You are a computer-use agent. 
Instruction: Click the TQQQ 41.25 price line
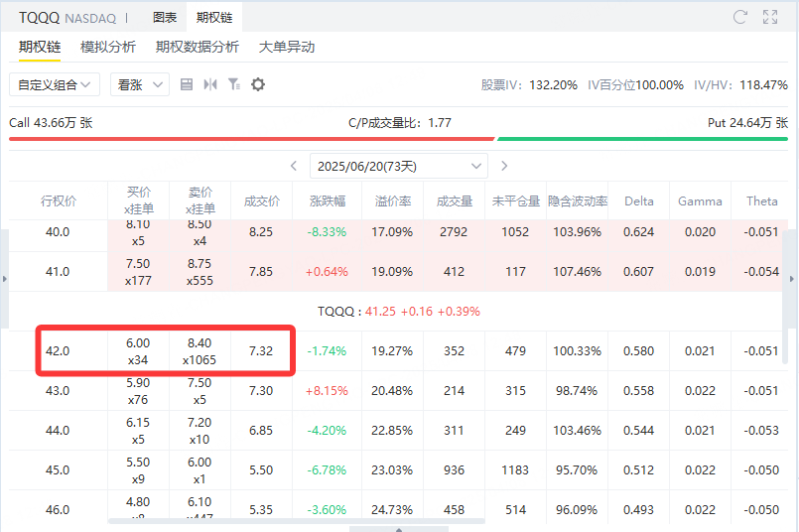pyautogui.click(x=398, y=312)
